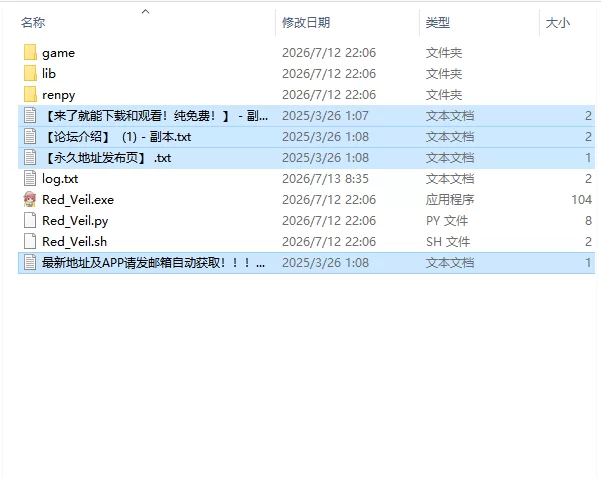Sort files by 修改日期 column header
The width and height of the screenshot is (601, 478).
click(x=306, y=23)
